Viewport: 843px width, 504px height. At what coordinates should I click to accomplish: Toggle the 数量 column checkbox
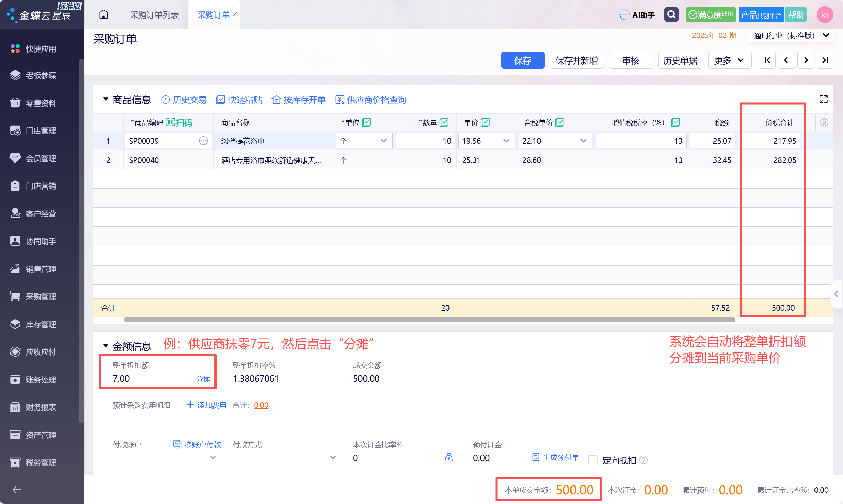click(x=444, y=122)
